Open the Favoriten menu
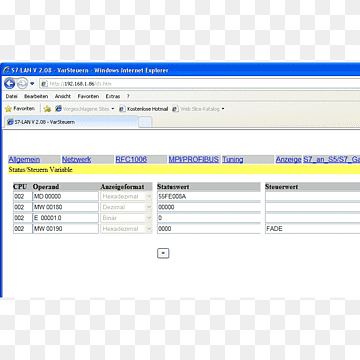Image resolution: width=360 pixels, height=360 pixels. point(88,96)
